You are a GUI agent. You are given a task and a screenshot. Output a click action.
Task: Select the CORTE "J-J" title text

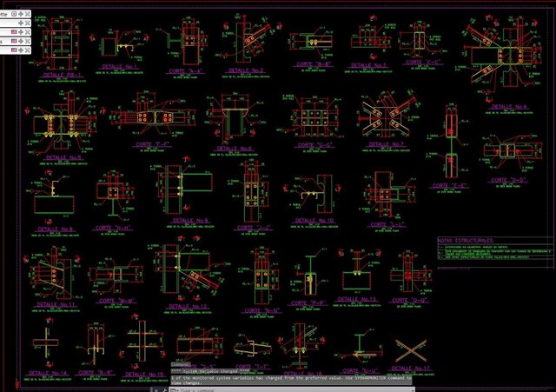(x=253, y=228)
